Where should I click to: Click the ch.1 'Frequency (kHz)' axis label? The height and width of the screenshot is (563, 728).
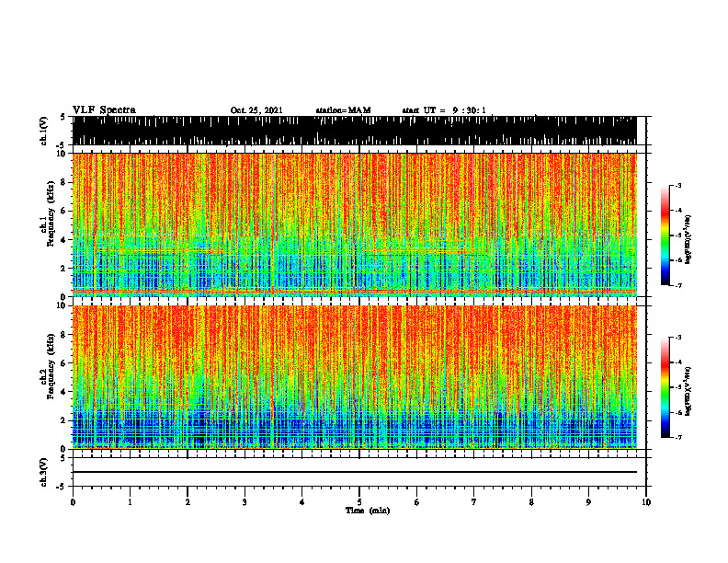[x=51, y=213]
